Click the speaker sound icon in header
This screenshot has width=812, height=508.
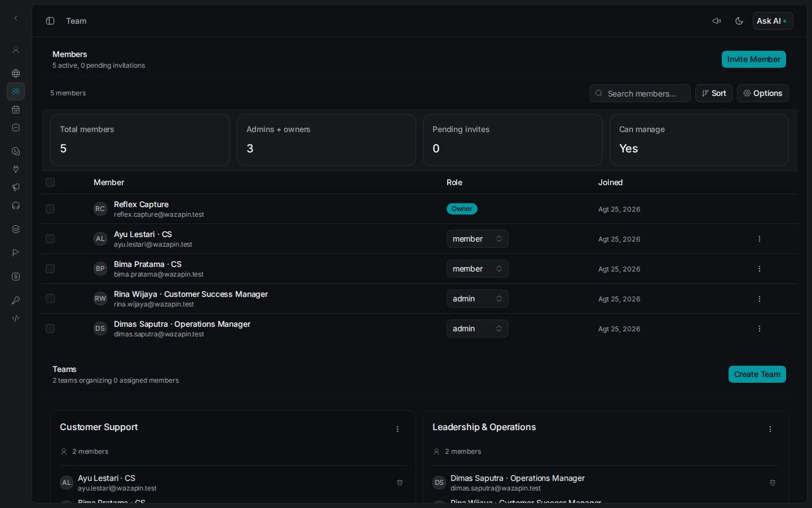click(x=717, y=21)
